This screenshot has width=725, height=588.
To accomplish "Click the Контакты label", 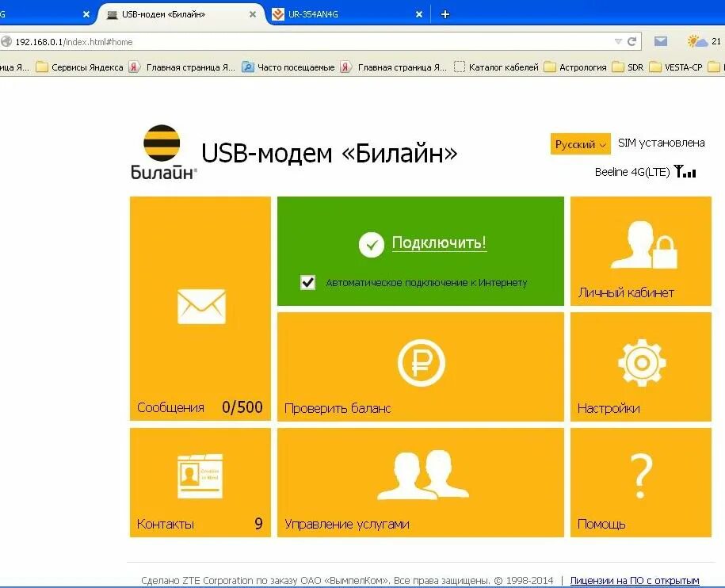I will pyautogui.click(x=165, y=524).
